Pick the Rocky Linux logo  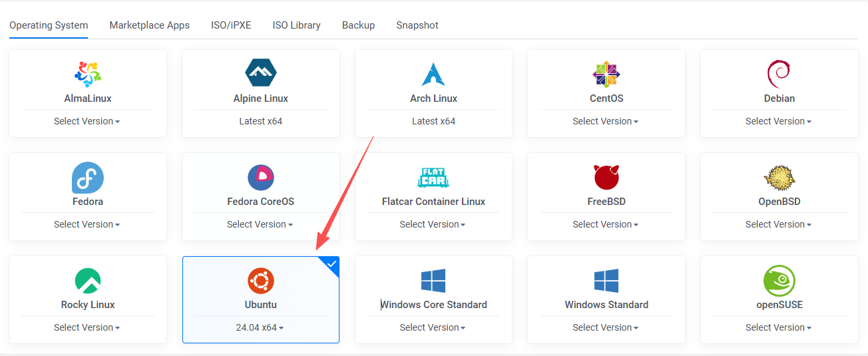87,281
